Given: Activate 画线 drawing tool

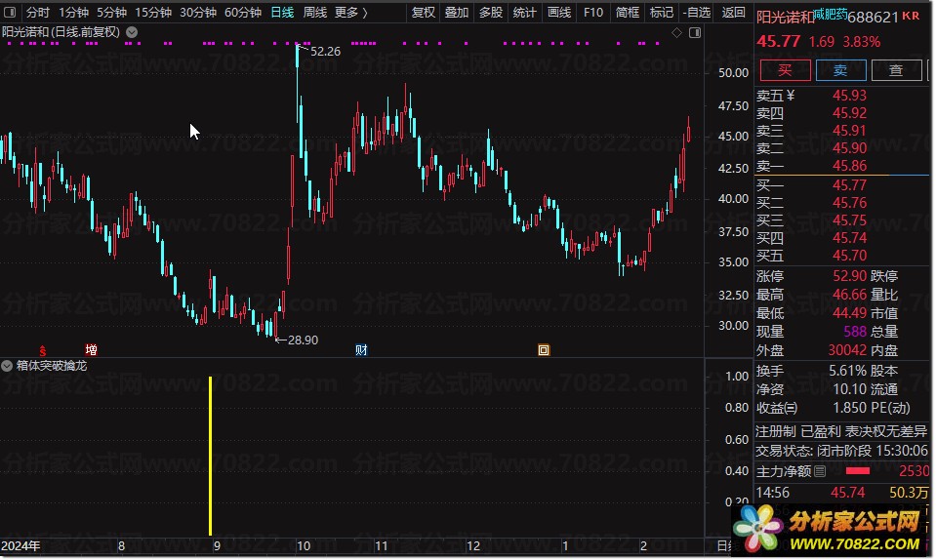Looking at the screenshot, I should (559, 12).
